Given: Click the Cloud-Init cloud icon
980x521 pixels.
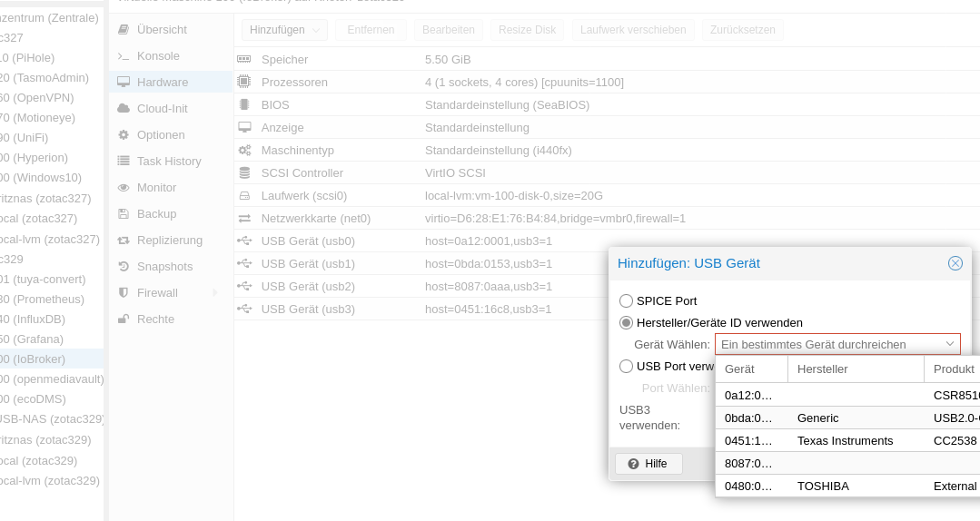Looking at the screenshot, I should (x=124, y=108).
